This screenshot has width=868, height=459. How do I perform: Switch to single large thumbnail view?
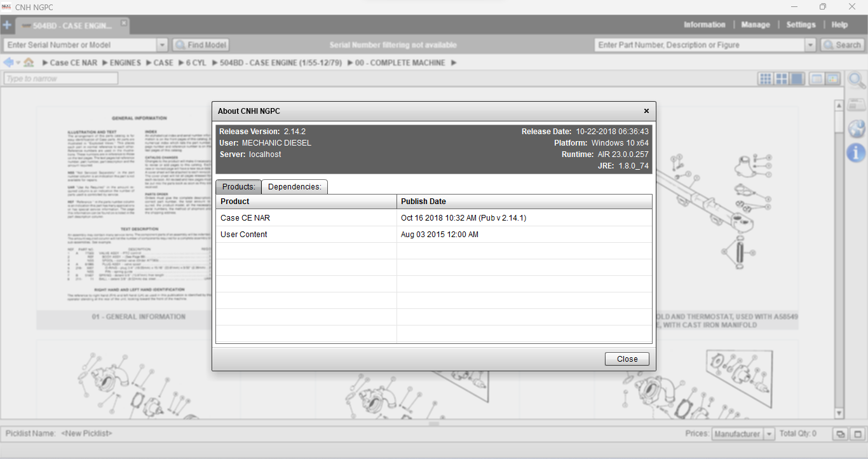click(797, 79)
